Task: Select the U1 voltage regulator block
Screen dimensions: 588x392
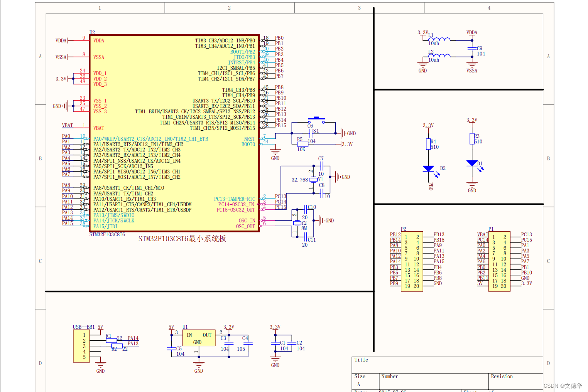Action: click(x=199, y=338)
